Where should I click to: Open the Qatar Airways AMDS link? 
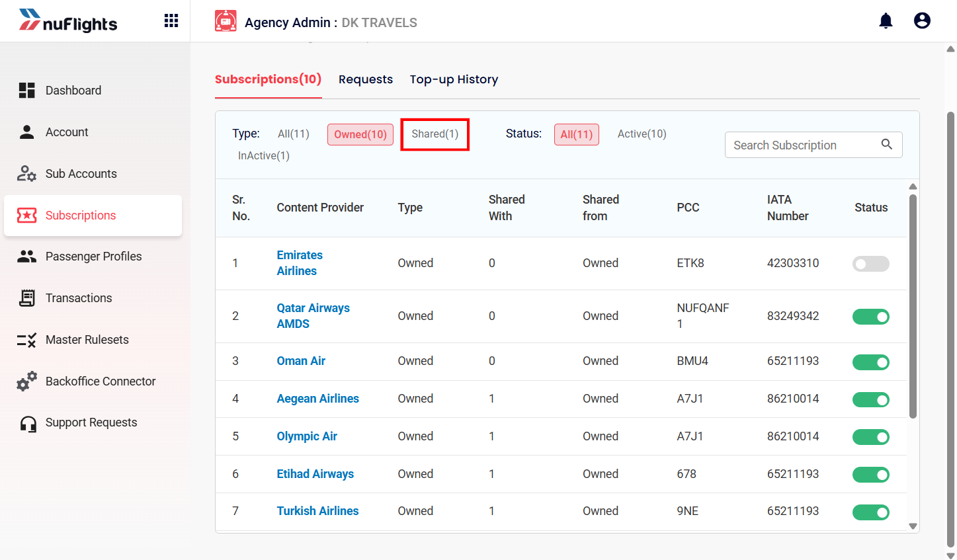[x=313, y=316]
